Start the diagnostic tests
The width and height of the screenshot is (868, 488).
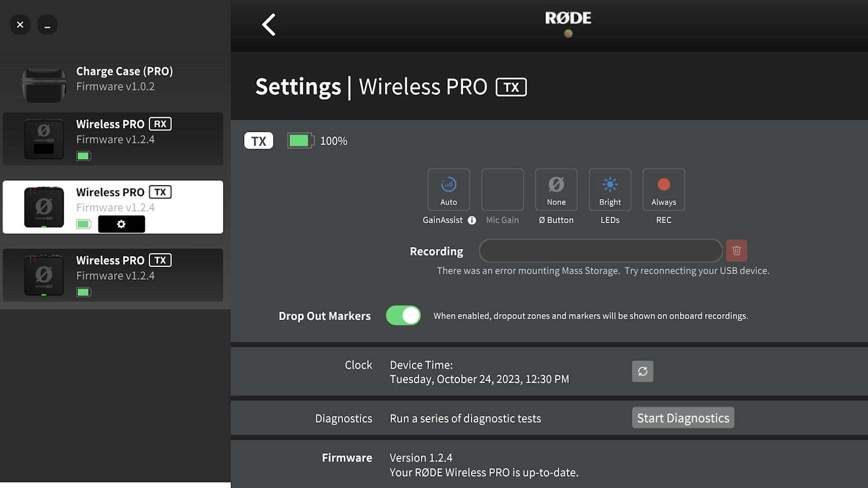pos(683,418)
